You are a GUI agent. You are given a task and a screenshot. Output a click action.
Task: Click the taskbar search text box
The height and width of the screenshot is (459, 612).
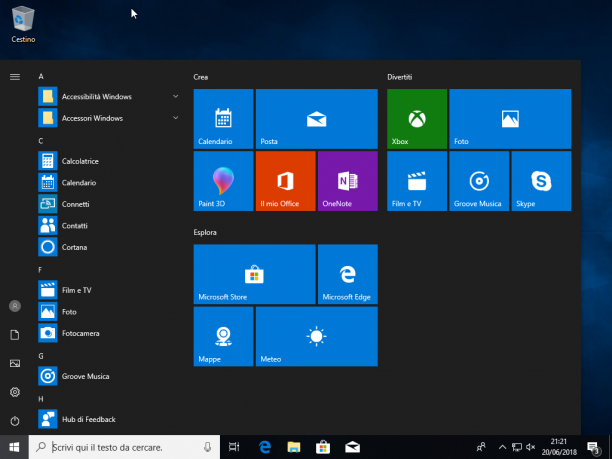(x=124, y=447)
